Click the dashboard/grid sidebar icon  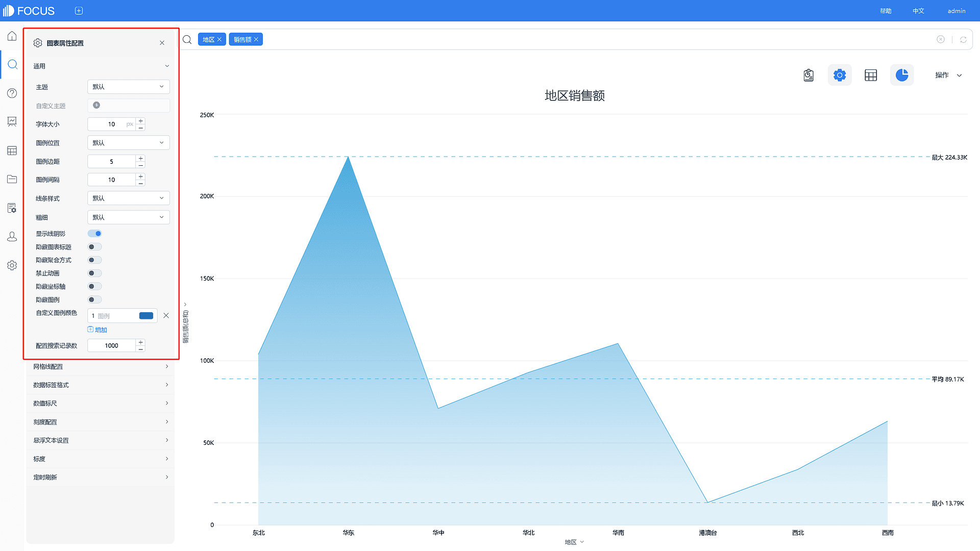[12, 149]
